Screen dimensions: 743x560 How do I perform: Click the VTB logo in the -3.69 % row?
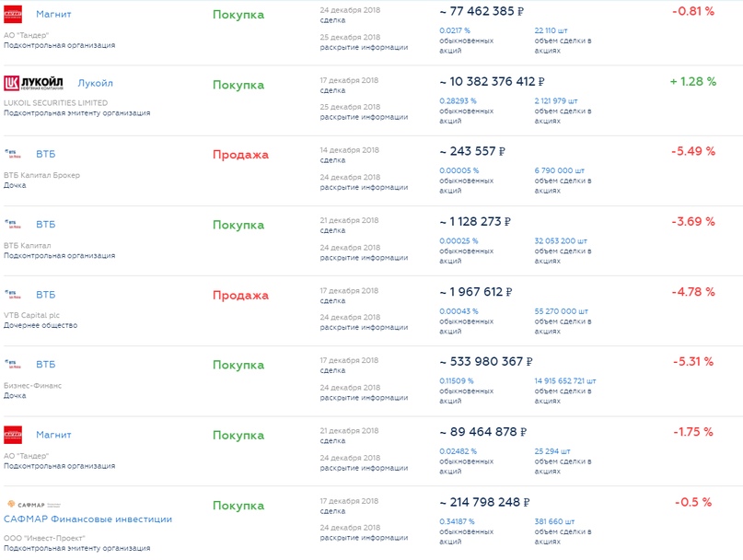point(13,224)
